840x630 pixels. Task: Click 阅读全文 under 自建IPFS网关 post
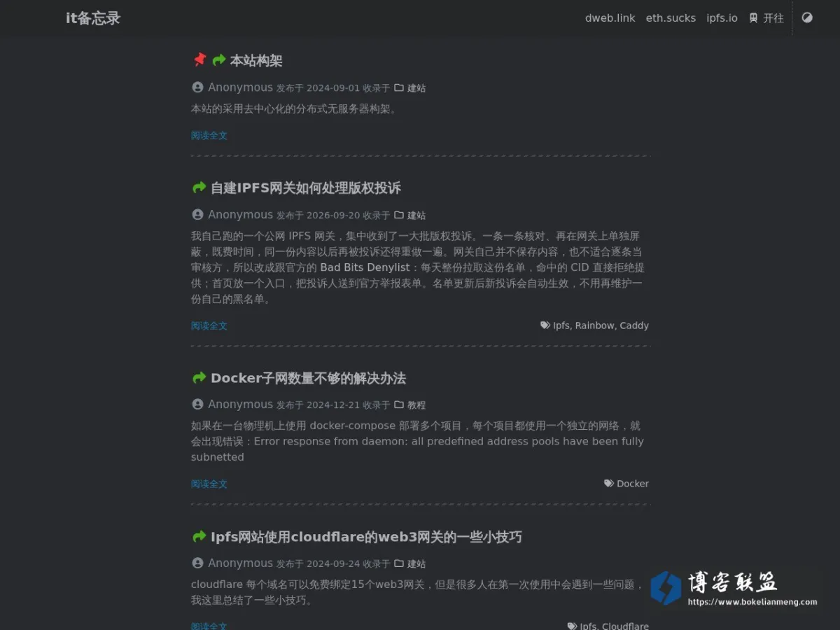click(x=209, y=326)
